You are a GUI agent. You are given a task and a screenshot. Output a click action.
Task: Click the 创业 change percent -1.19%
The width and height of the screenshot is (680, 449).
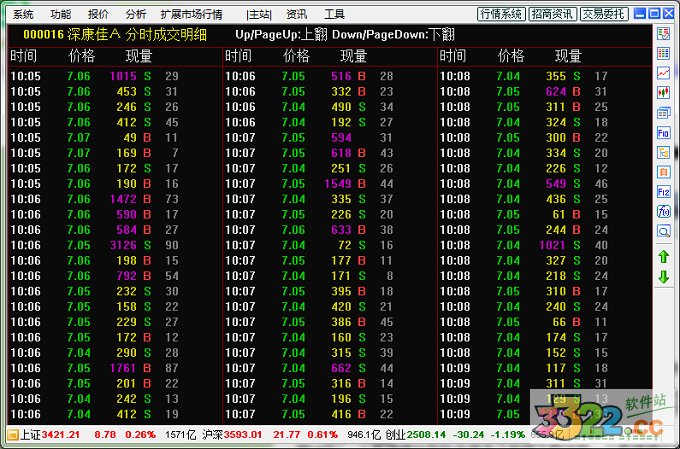[507, 434]
